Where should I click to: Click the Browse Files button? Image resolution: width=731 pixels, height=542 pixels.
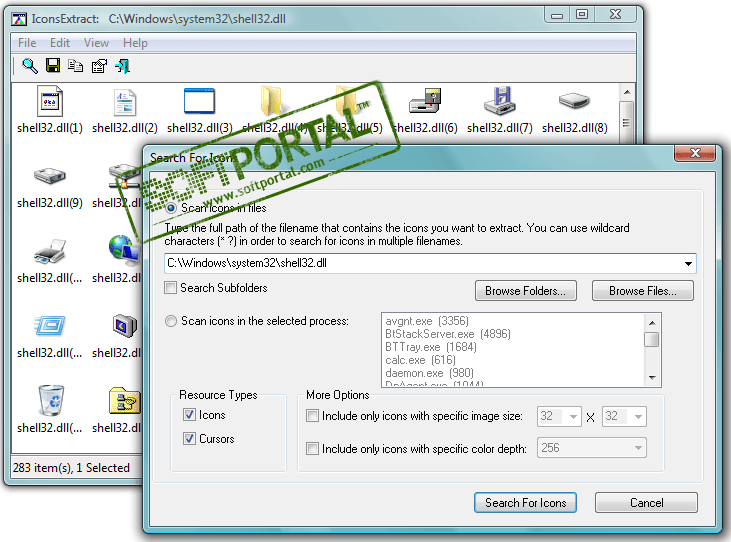pyautogui.click(x=642, y=291)
